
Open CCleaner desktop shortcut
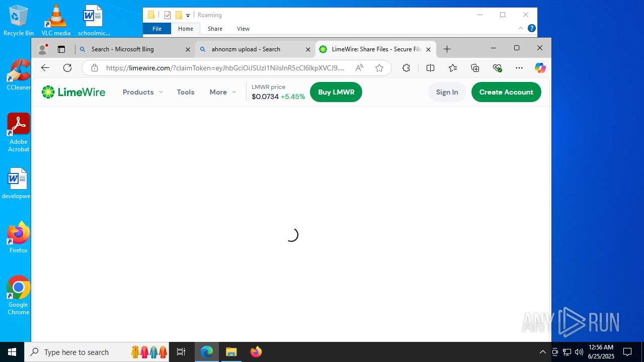[x=19, y=75]
